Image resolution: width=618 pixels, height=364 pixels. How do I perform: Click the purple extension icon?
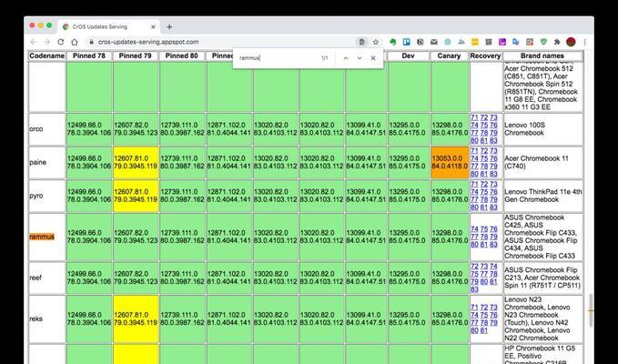coord(502,42)
